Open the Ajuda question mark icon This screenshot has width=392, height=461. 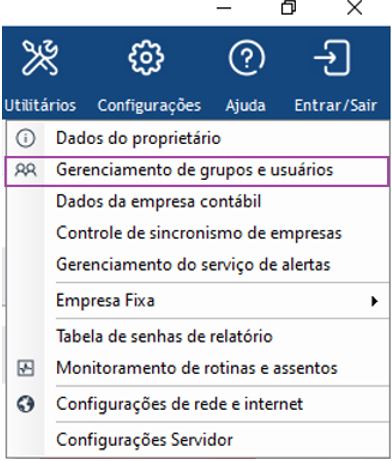pyautogui.click(x=247, y=58)
